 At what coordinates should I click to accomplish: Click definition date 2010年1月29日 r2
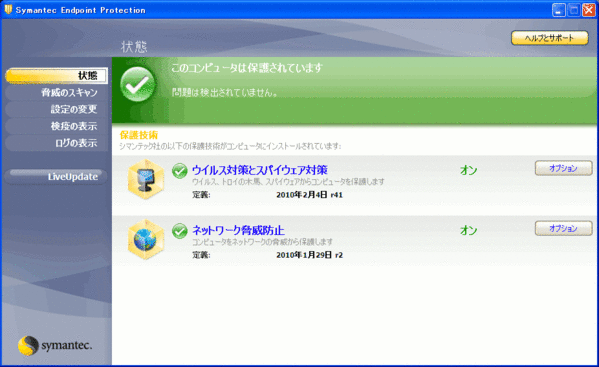(x=309, y=255)
